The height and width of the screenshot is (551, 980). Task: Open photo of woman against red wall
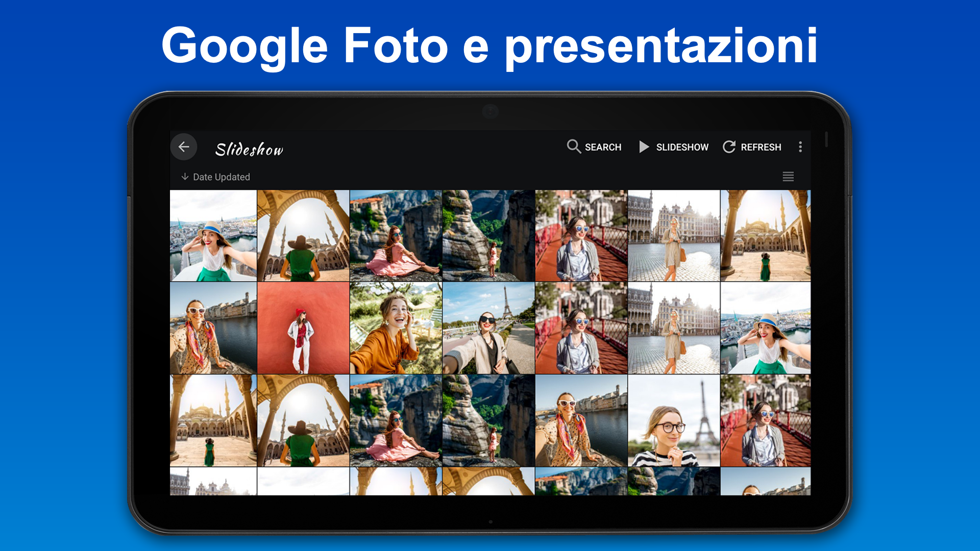[303, 329]
